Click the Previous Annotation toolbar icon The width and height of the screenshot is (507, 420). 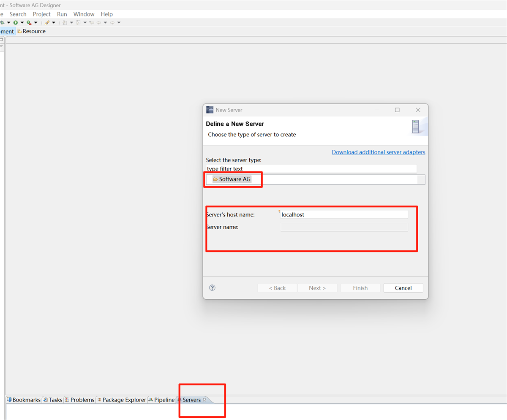78,22
